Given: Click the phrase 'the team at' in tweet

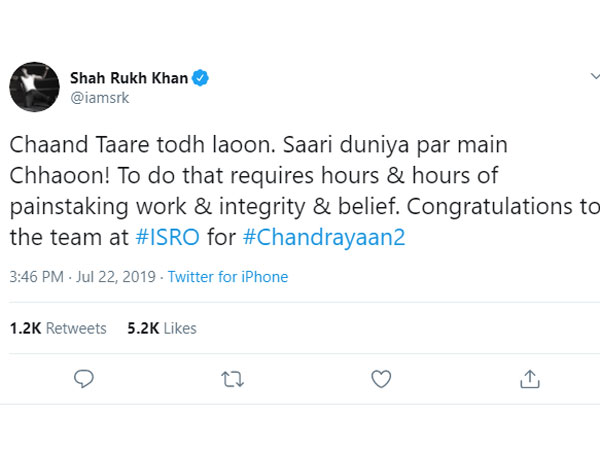Looking at the screenshot, I should (x=69, y=237).
